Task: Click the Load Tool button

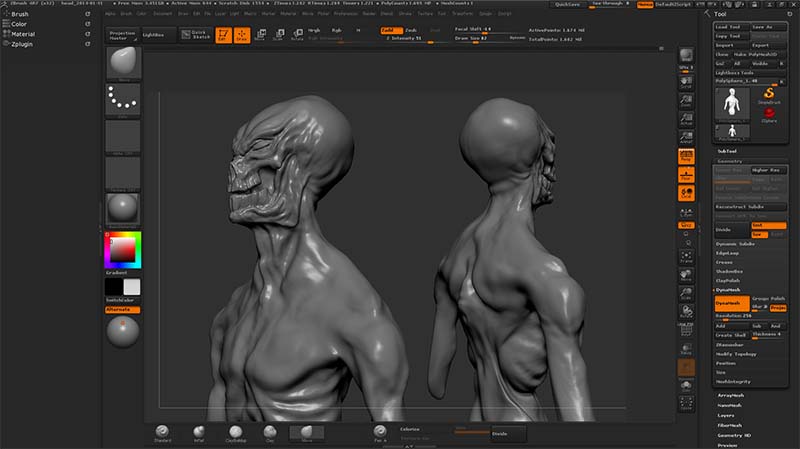Action: point(731,27)
